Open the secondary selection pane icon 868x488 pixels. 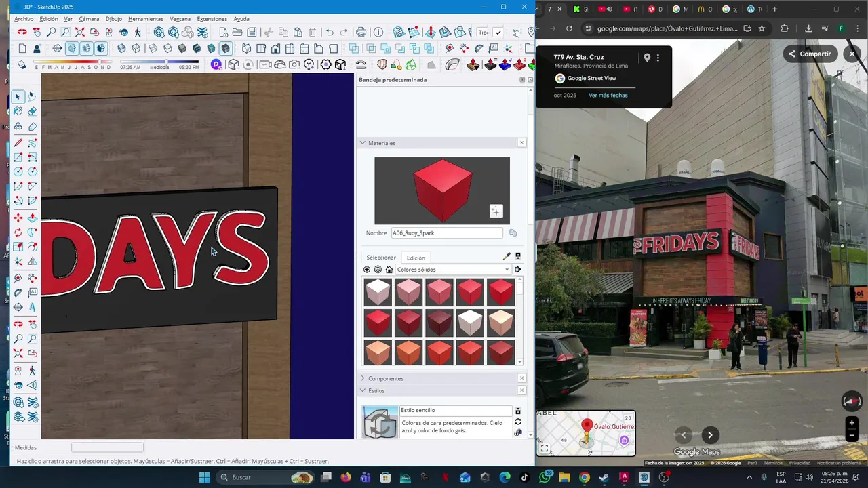[x=518, y=256]
